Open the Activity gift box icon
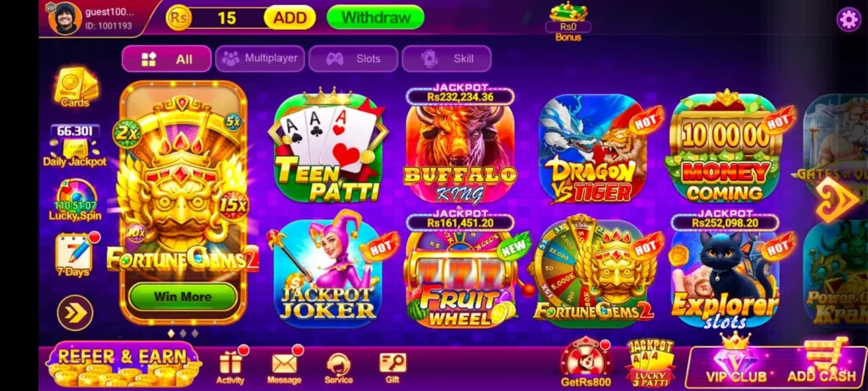868x391 pixels. tap(231, 366)
